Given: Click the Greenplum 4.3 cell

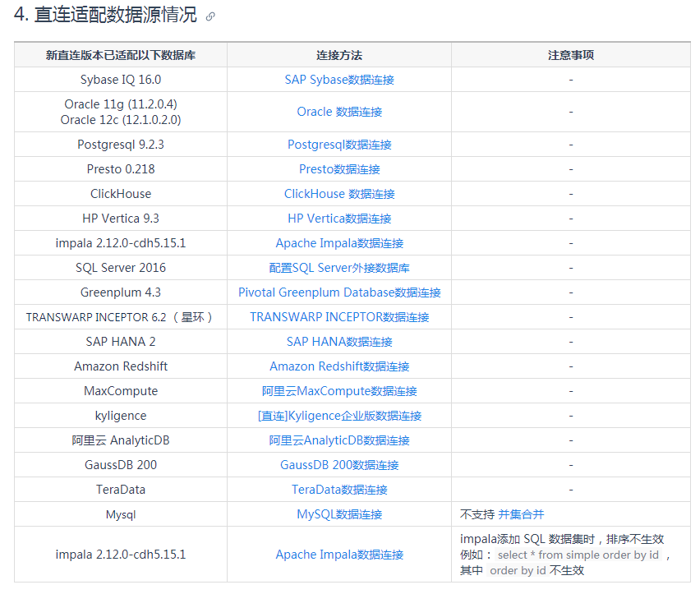Looking at the screenshot, I should [x=121, y=292].
